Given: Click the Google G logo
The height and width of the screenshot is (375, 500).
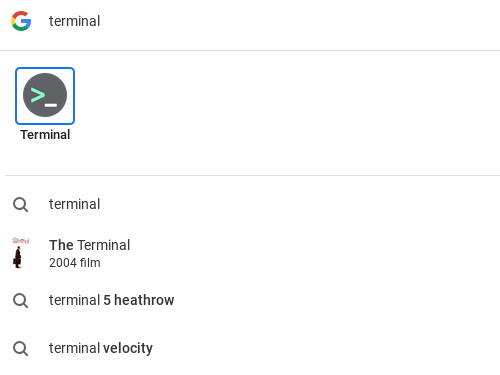Looking at the screenshot, I should click(x=21, y=21).
